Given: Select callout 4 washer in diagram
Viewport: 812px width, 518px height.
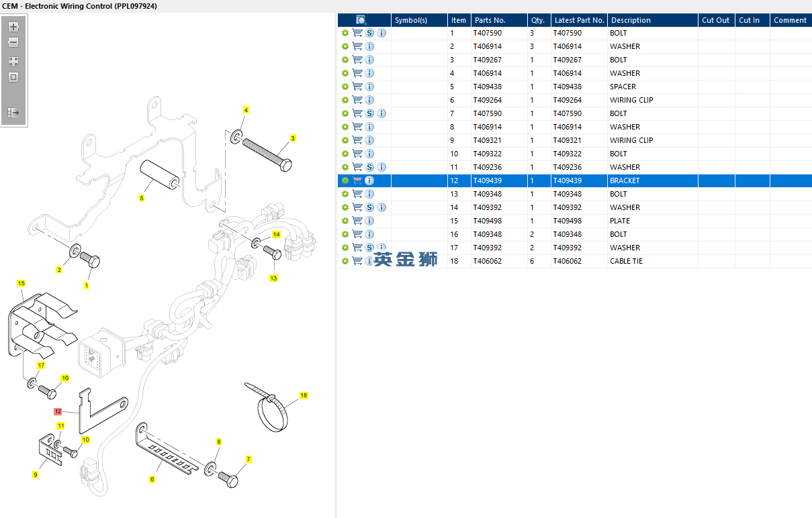Looking at the screenshot, I should point(246,110).
